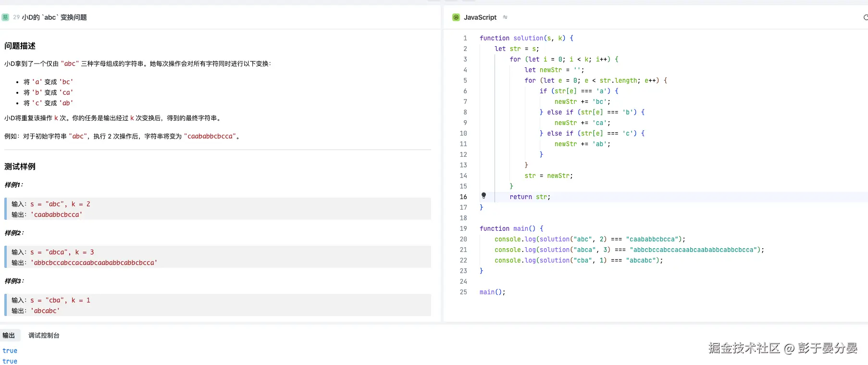This screenshot has width=868, height=365.
Task: Click the main() call on line 25
Action: tap(492, 292)
